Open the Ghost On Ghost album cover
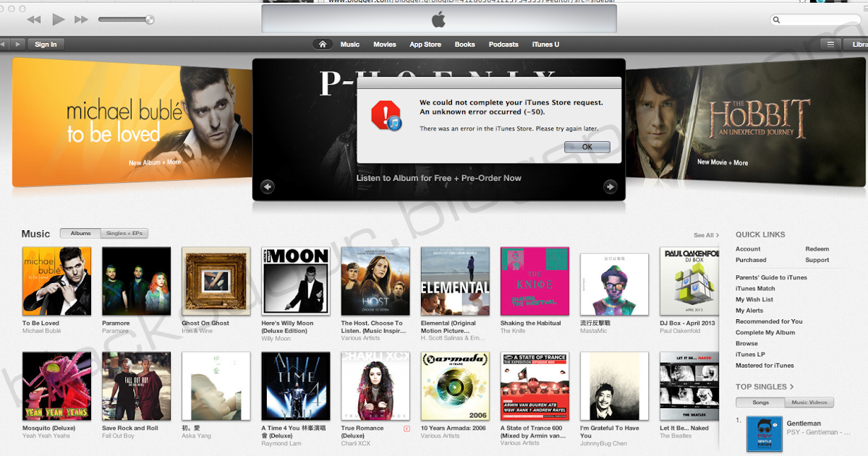The width and height of the screenshot is (868, 456). (216, 282)
